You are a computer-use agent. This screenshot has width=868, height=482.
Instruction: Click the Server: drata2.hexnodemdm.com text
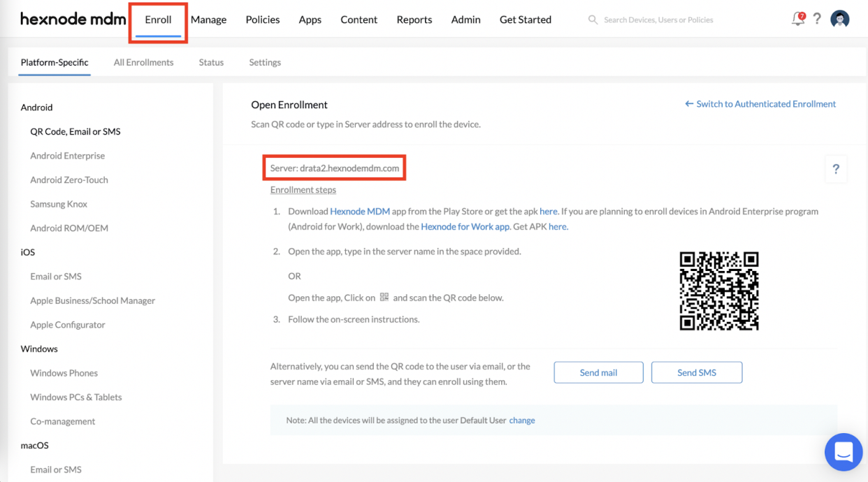335,168
